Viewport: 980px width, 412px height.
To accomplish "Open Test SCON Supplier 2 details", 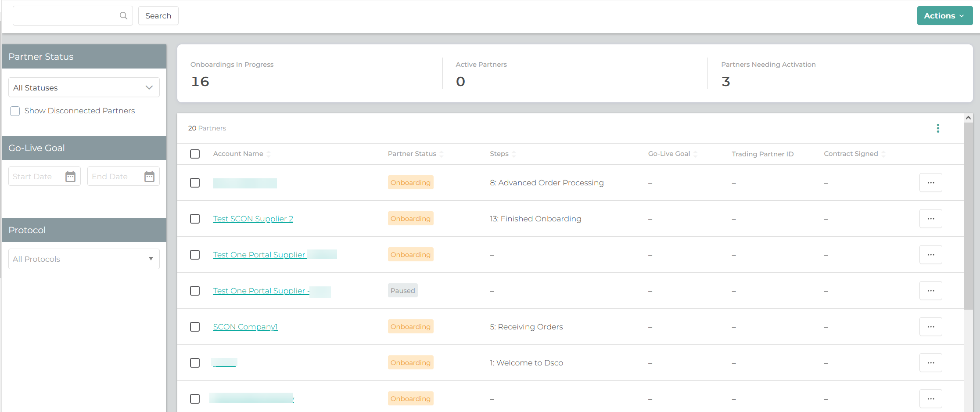I will pos(253,218).
